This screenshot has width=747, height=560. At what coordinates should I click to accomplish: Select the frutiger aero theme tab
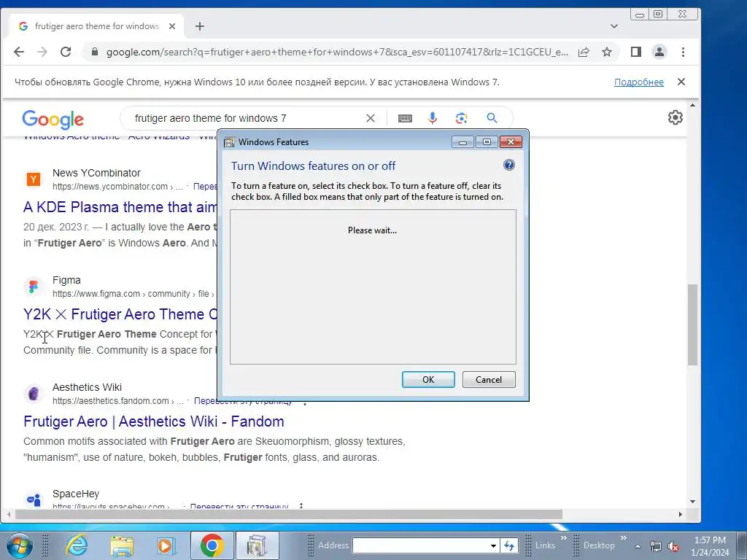(x=96, y=26)
